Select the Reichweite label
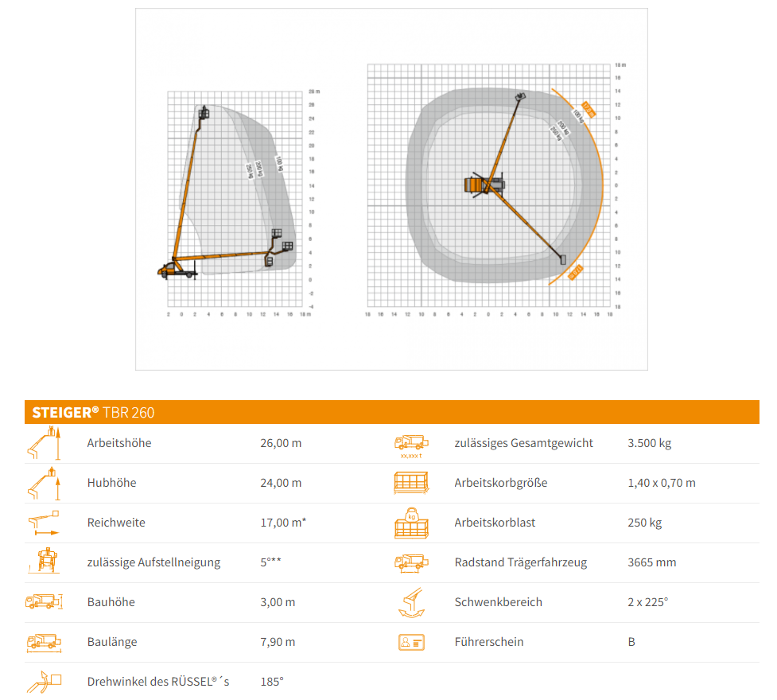The height and width of the screenshot is (700, 777). click(116, 523)
